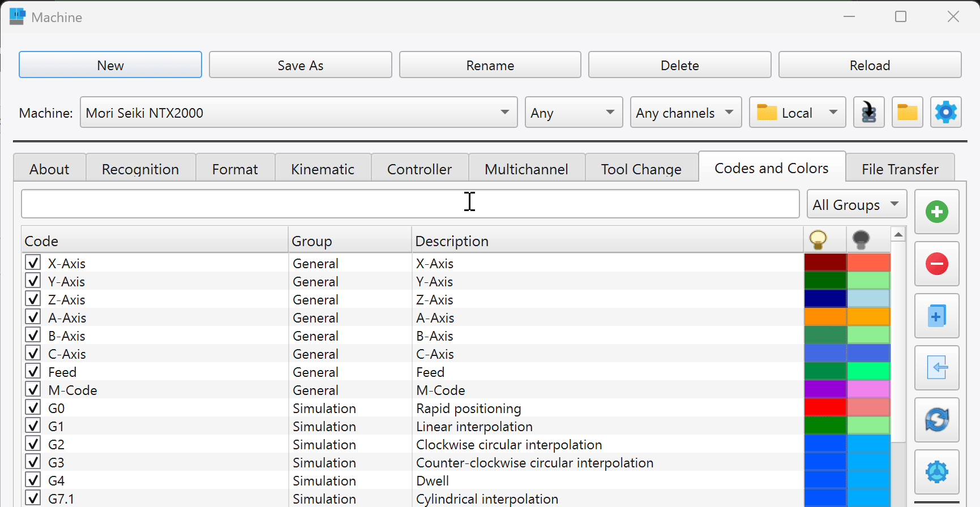
Task: Click the lit lightbulb column header
Action: pyautogui.click(x=818, y=240)
